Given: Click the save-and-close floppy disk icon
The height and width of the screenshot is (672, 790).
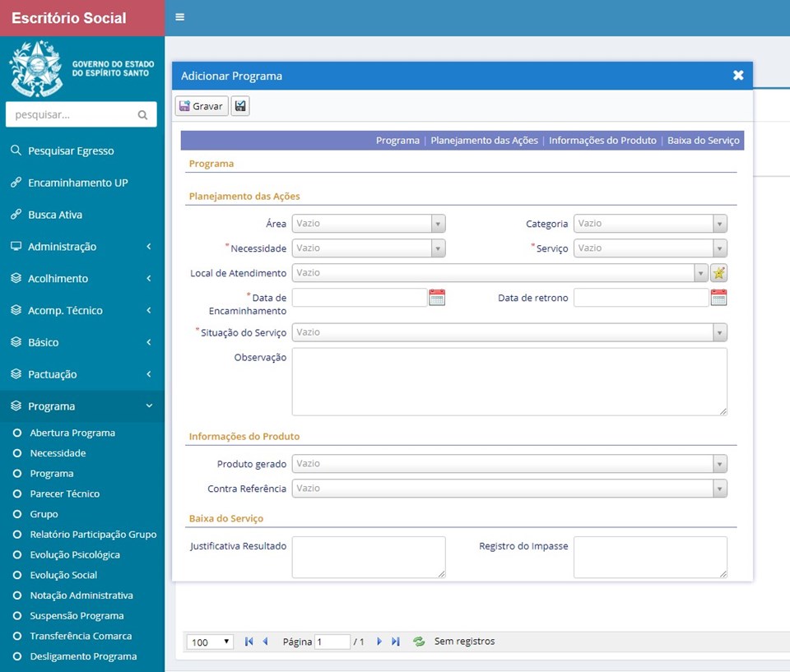Looking at the screenshot, I should click(x=240, y=106).
